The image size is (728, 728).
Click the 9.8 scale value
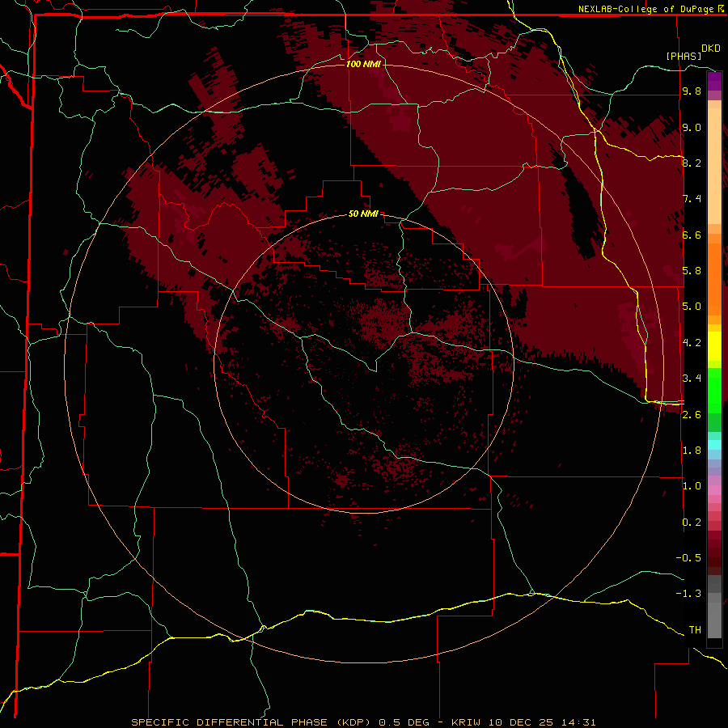click(692, 91)
